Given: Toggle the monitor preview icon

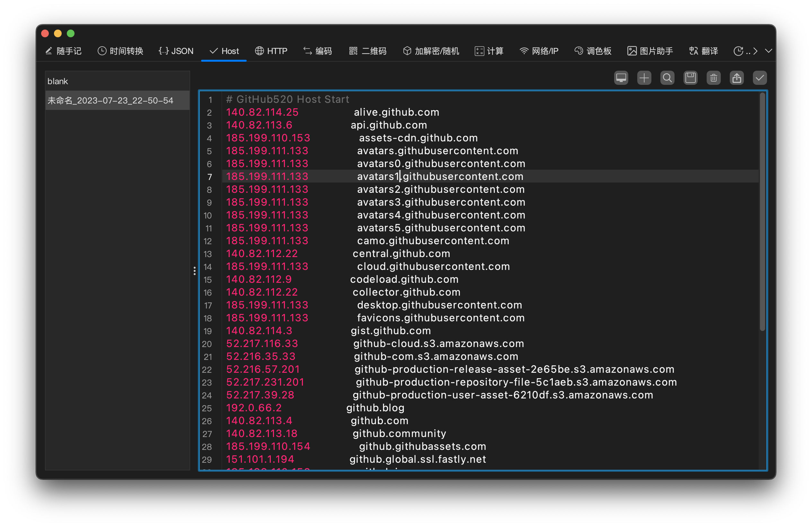Looking at the screenshot, I should click(621, 77).
